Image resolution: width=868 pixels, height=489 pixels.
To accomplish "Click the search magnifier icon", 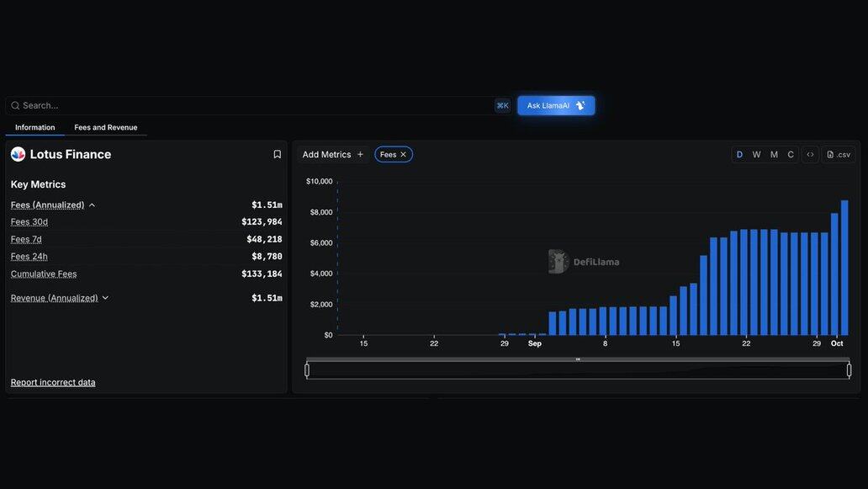I will pyautogui.click(x=15, y=106).
